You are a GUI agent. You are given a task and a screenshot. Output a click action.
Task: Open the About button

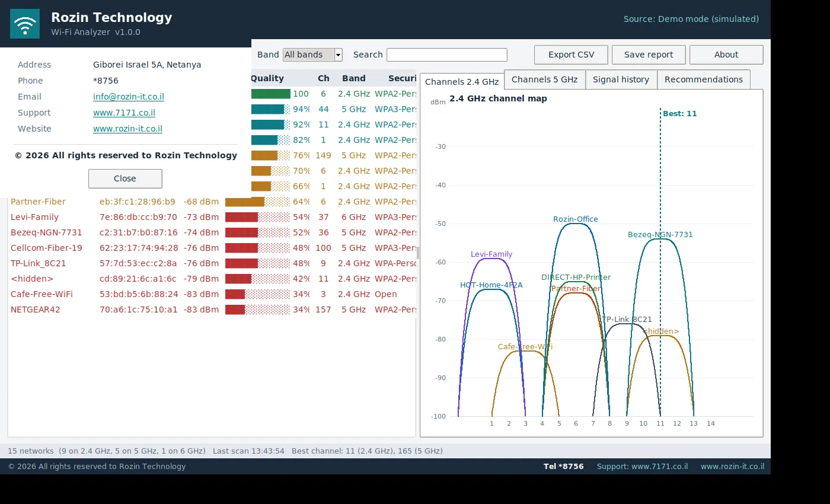pos(726,55)
